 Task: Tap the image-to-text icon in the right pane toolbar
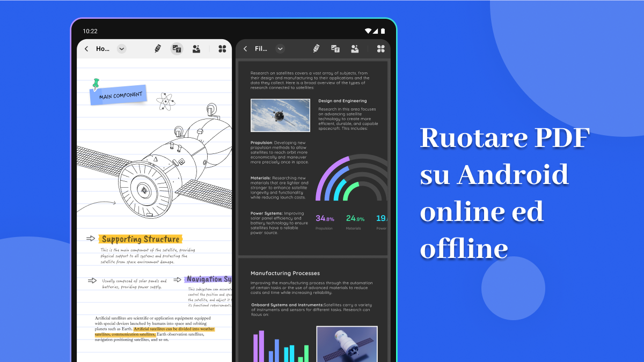click(x=335, y=49)
